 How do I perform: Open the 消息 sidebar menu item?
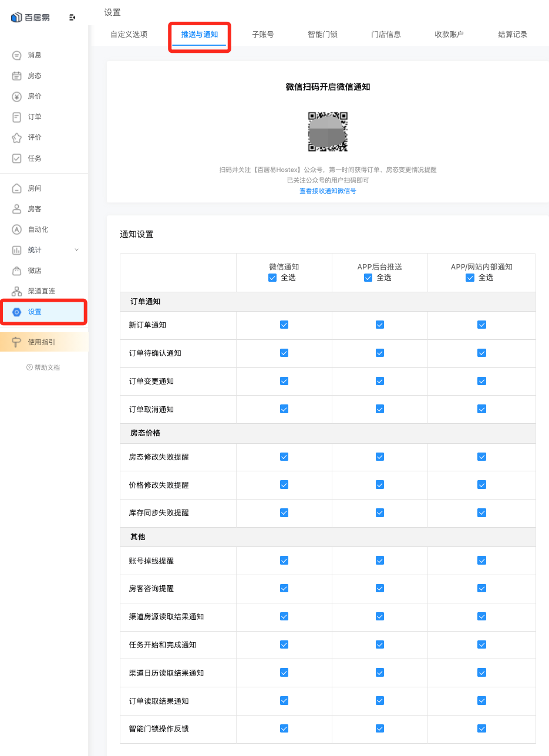coord(44,55)
